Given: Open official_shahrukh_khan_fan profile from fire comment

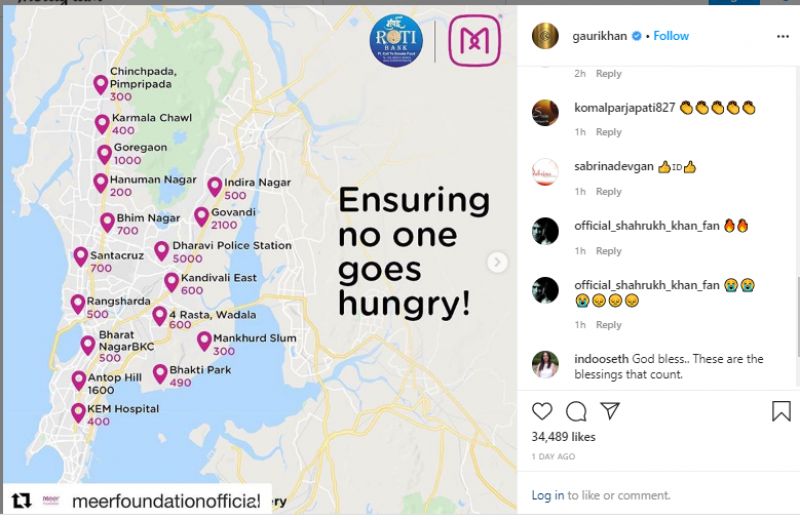Looking at the screenshot, I should pyautogui.click(x=646, y=226).
